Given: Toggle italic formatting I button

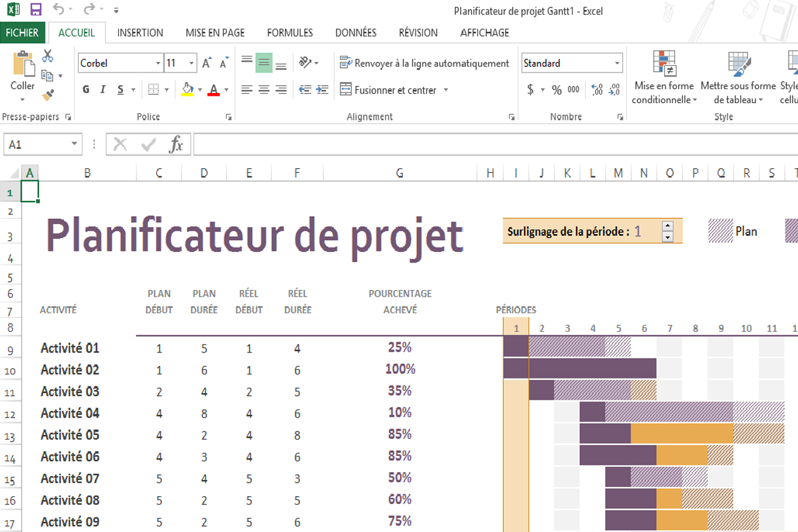Looking at the screenshot, I should pos(103,90).
